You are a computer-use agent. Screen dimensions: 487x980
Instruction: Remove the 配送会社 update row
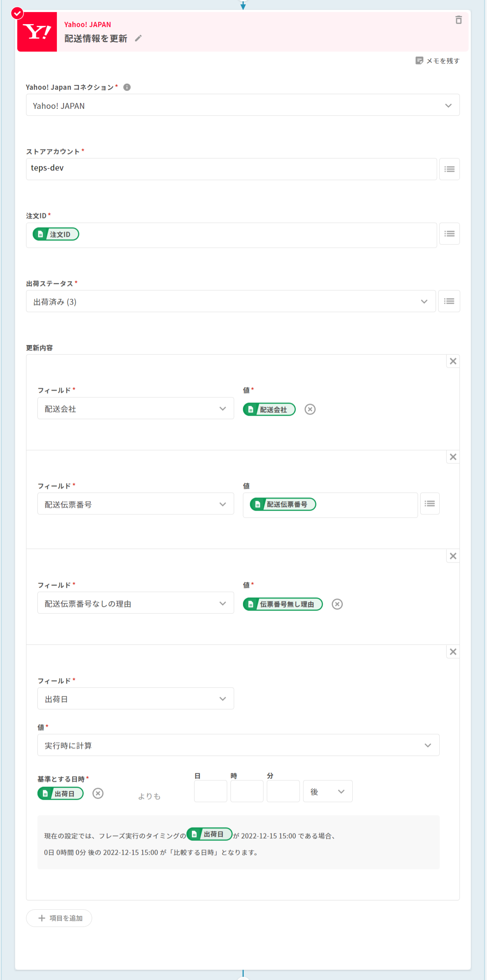click(x=453, y=361)
